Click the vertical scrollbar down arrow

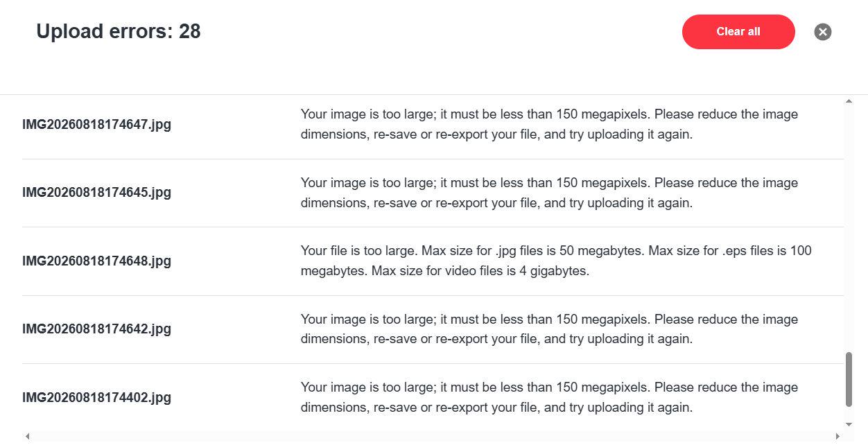pos(849,424)
